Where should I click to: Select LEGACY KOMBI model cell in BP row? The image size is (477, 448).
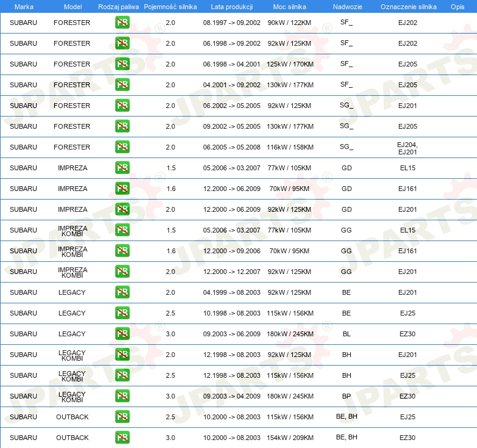(x=72, y=397)
